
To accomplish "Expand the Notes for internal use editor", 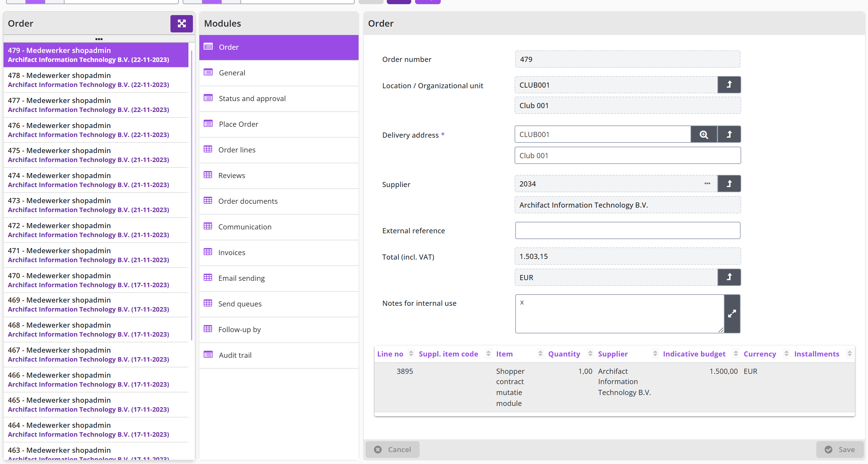I will point(732,314).
